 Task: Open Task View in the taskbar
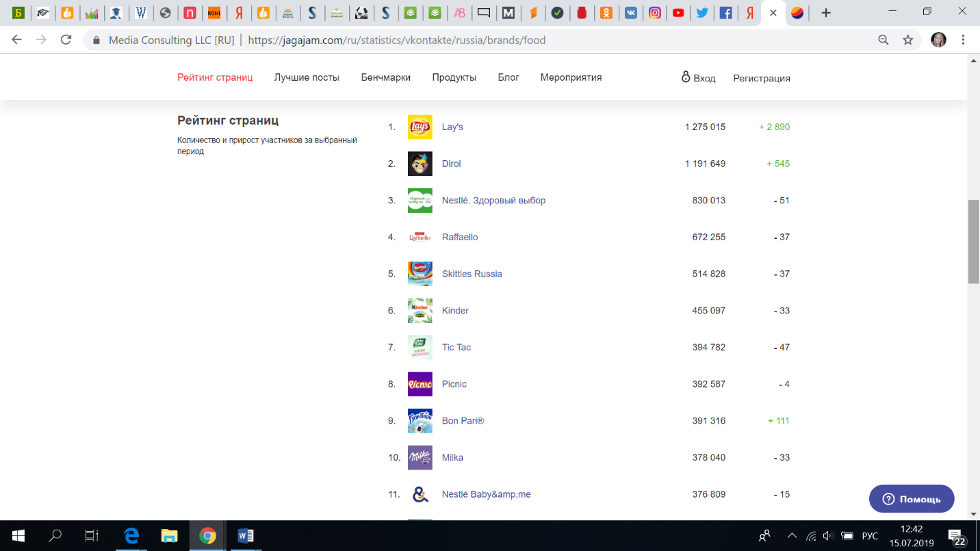tap(91, 535)
